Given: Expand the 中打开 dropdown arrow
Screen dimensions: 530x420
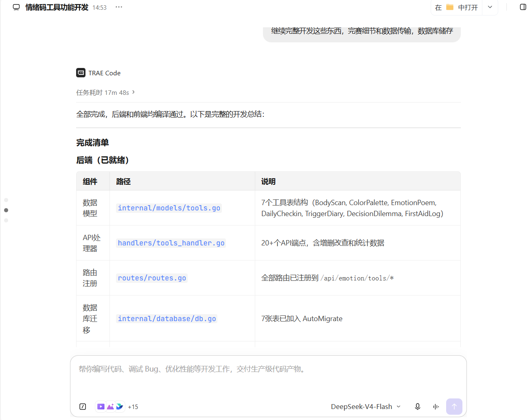Looking at the screenshot, I should coord(490,7).
